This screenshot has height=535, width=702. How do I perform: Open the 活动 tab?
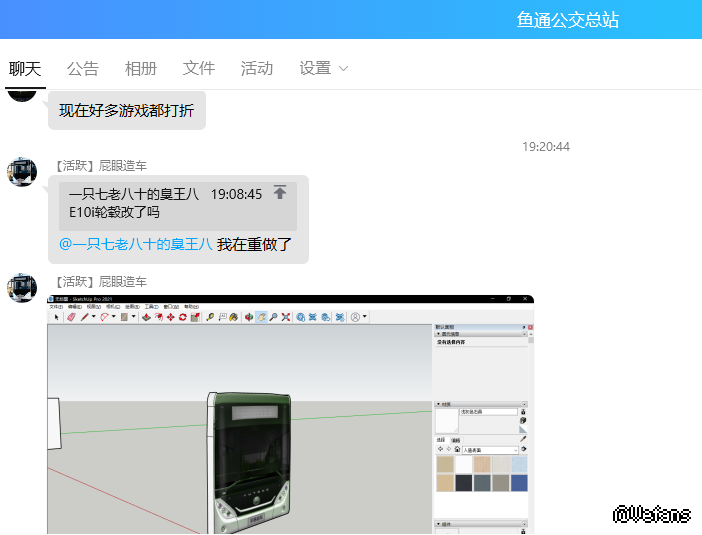[257, 68]
